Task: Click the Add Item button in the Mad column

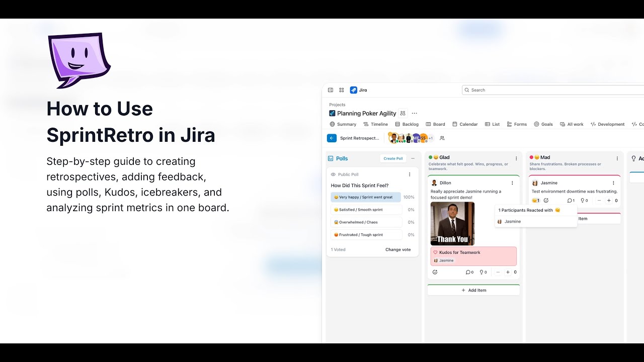Action: coord(598,219)
